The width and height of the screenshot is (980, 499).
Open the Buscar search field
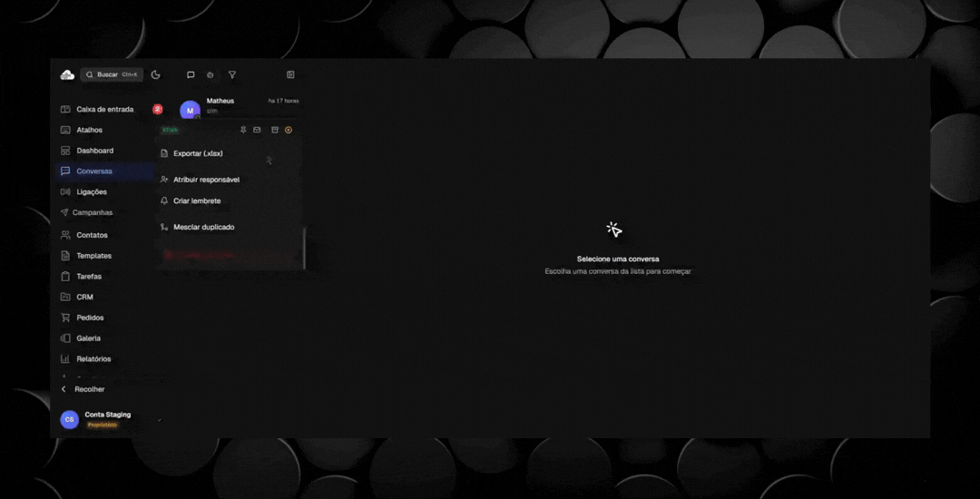(x=112, y=75)
